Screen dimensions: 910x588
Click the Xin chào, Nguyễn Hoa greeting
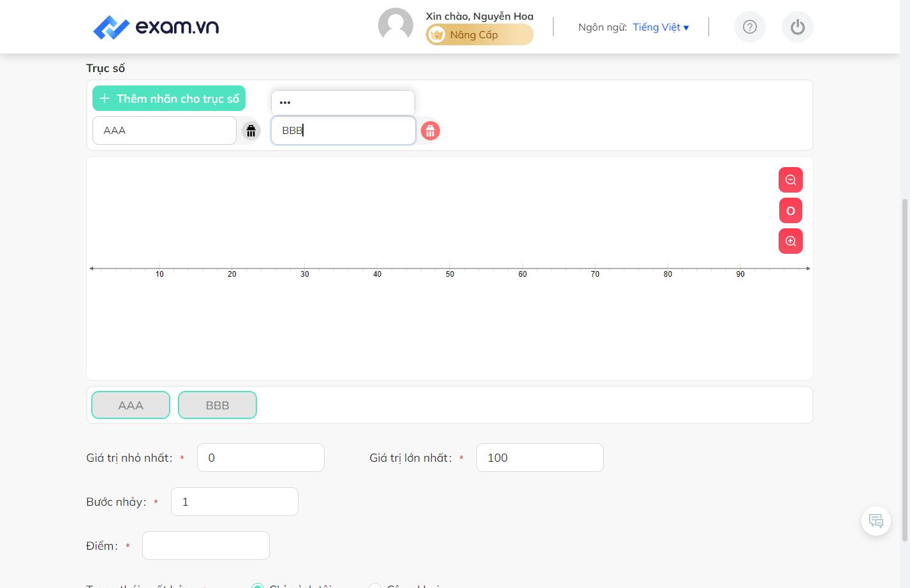[480, 16]
